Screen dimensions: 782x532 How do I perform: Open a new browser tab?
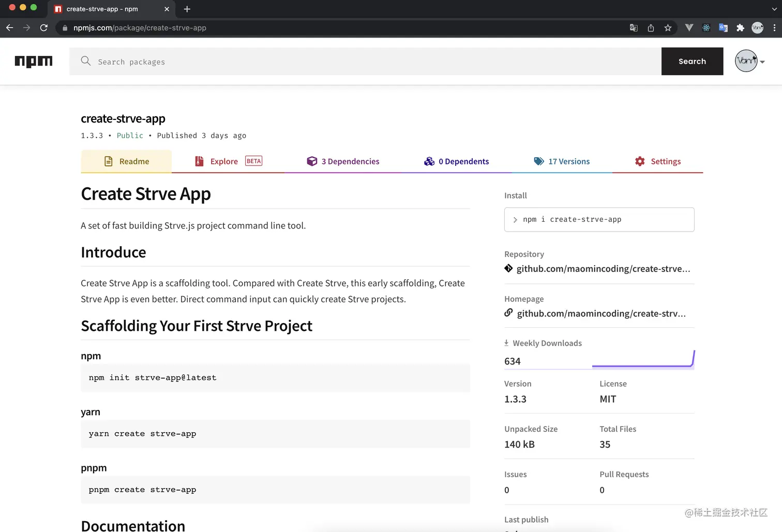pyautogui.click(x=187, y=9)
